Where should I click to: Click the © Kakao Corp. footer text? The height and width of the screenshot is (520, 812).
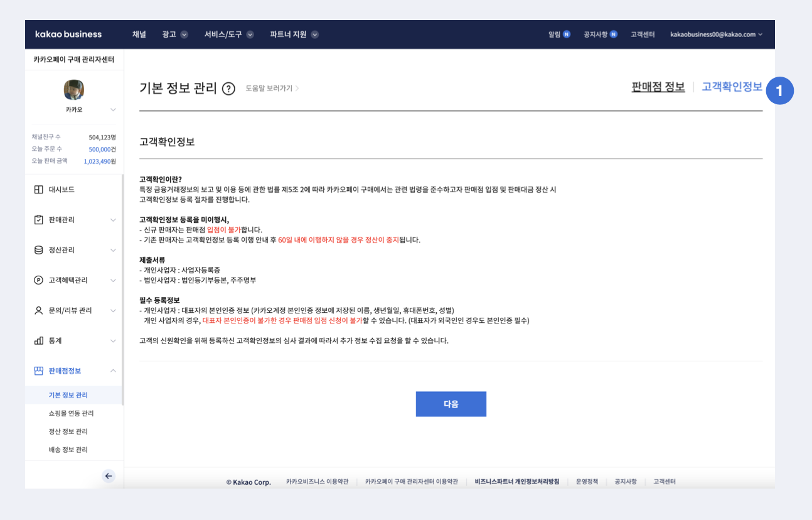pos(248,482)
